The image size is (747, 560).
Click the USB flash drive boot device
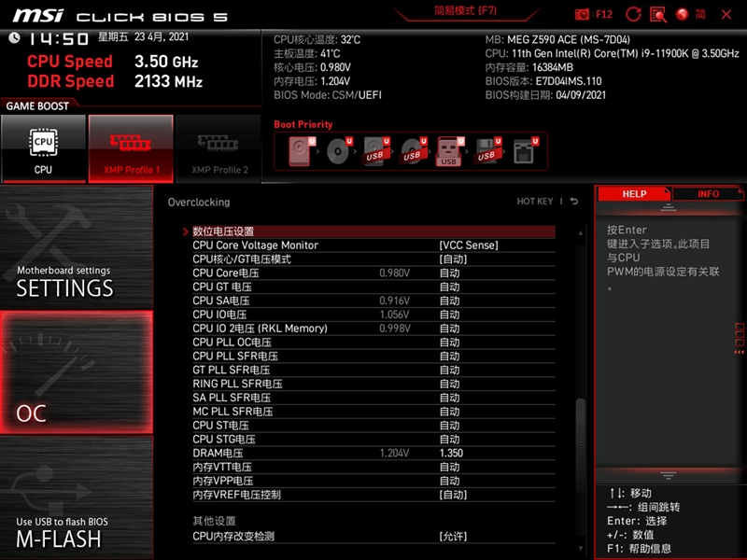(x=448, y=151)
